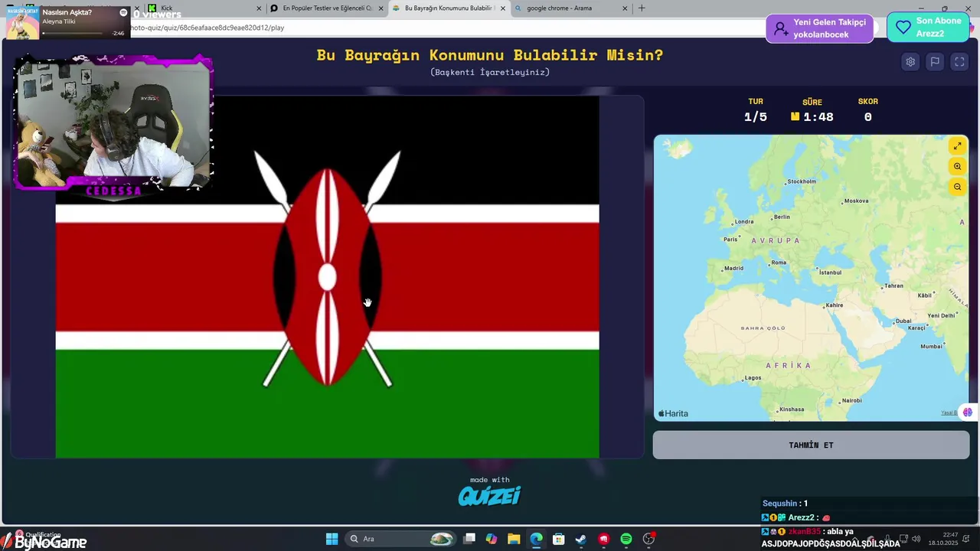This screenshot has height=551, width=980.
Task: Launch Copilot from the taskbar
Action: 492,539
